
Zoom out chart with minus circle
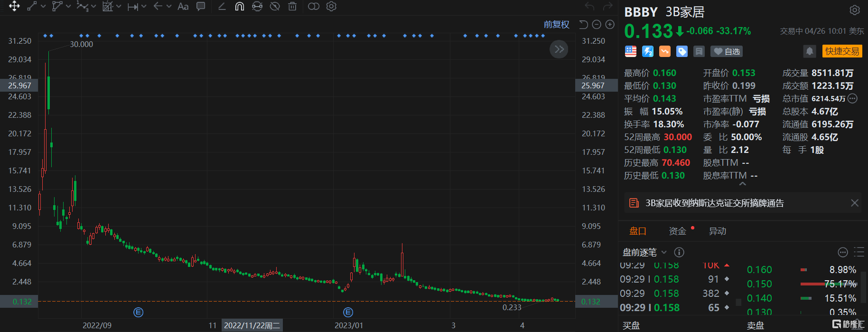(597, 24)
